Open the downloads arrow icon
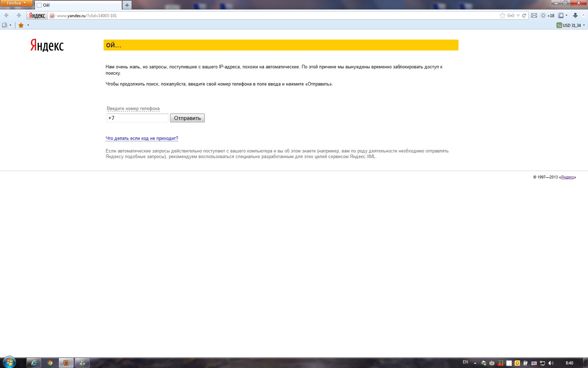 pyautogui.click(x=575, y=15)
